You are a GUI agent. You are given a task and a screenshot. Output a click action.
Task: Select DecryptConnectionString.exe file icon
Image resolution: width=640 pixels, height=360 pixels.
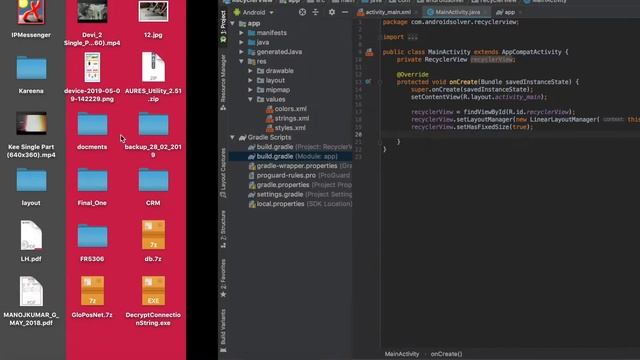point(153,291)
